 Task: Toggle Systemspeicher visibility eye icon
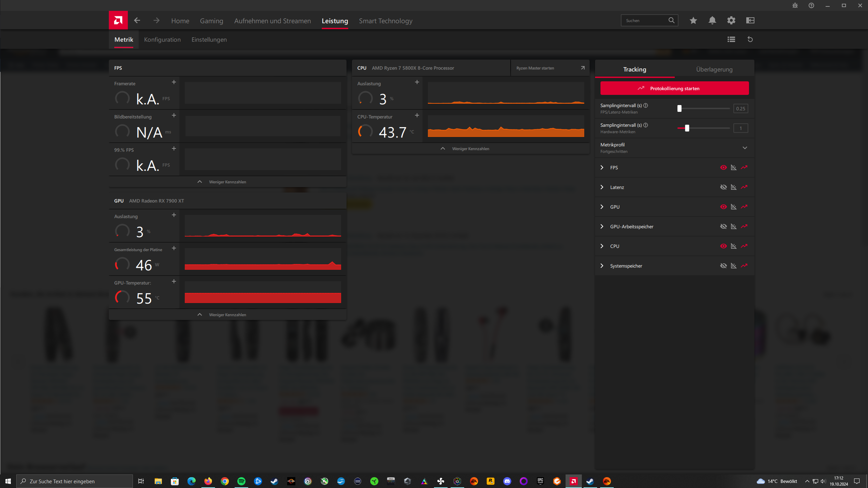click(723, 266)
